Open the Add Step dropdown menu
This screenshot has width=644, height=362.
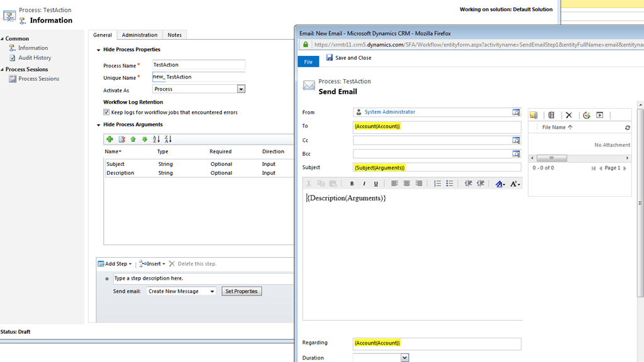tap(115, 264)
